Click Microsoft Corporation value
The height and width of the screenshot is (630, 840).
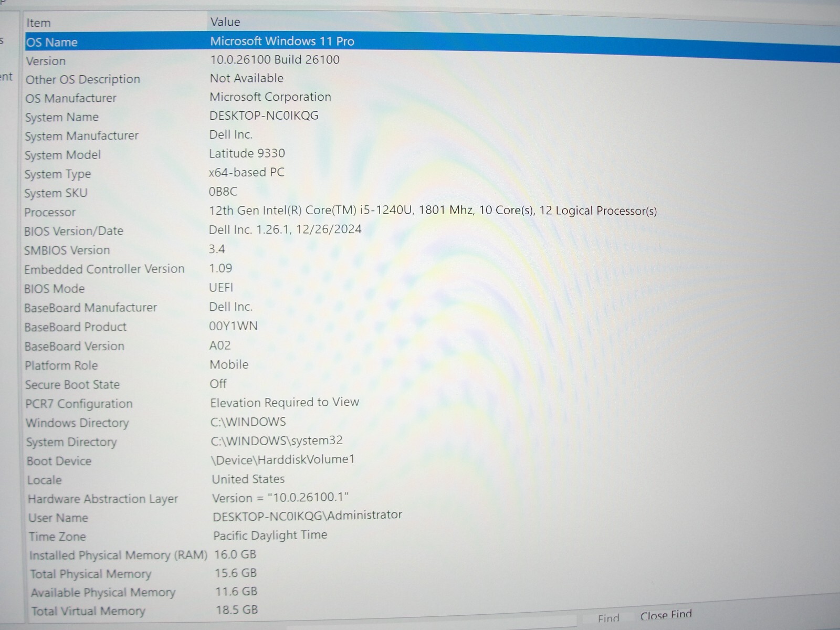tap(270, 97)
